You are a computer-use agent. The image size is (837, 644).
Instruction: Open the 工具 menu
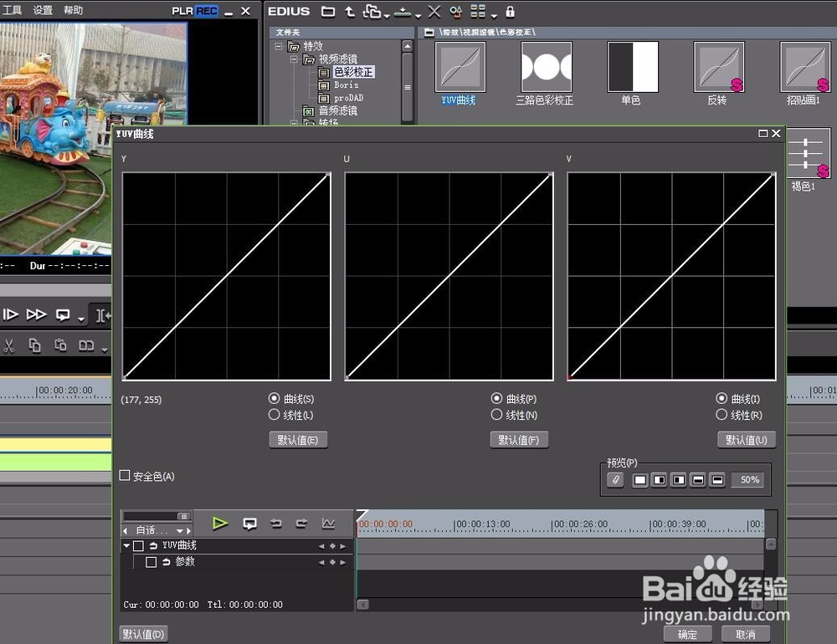[13, 9]
